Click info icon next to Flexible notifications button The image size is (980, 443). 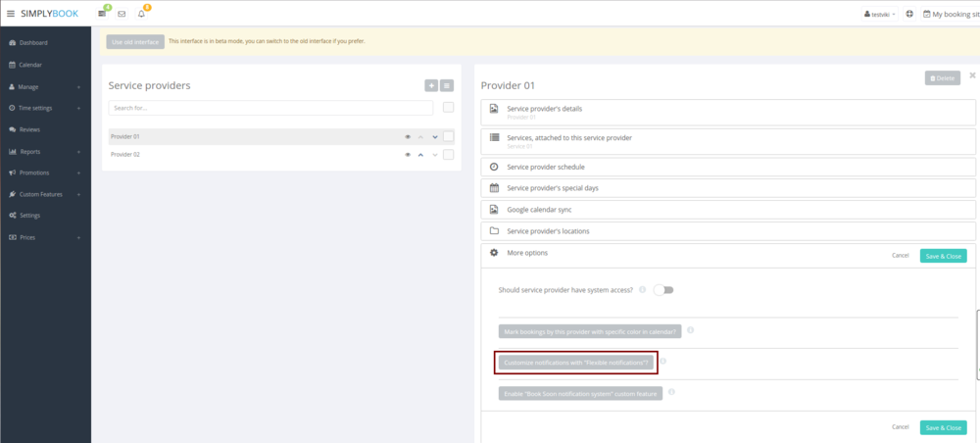point(663,362)
